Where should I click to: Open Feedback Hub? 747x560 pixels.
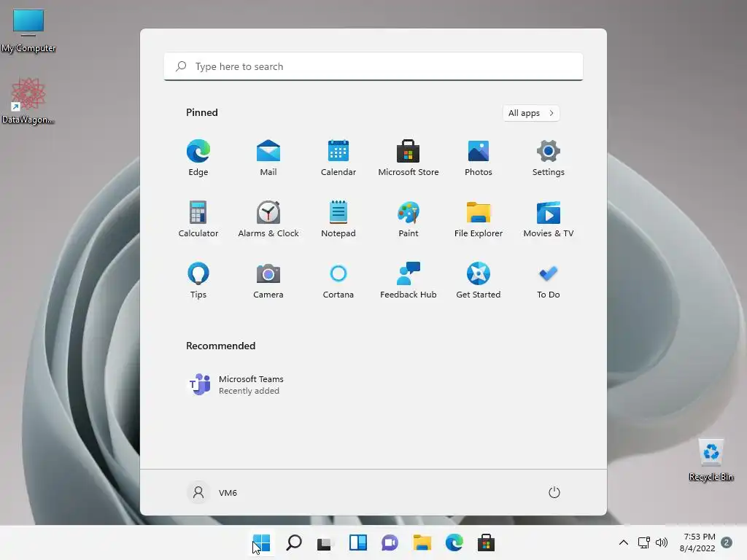click(x=409, y=281)
